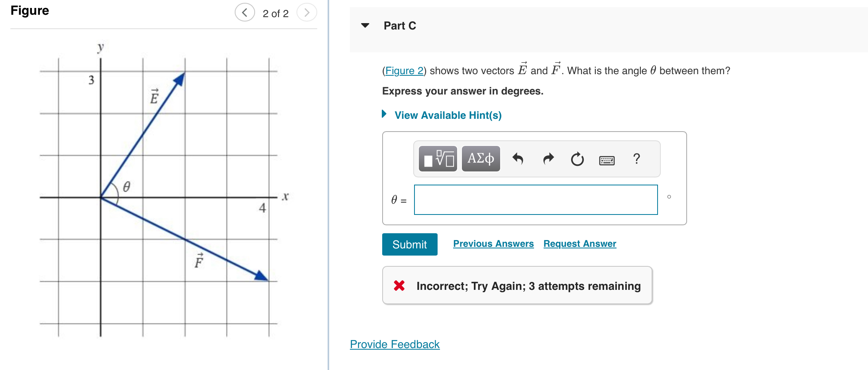This screenshot has height=370, width=868.
Task: Click the redo arrow in answer toolbar
Action: (548, 159)
